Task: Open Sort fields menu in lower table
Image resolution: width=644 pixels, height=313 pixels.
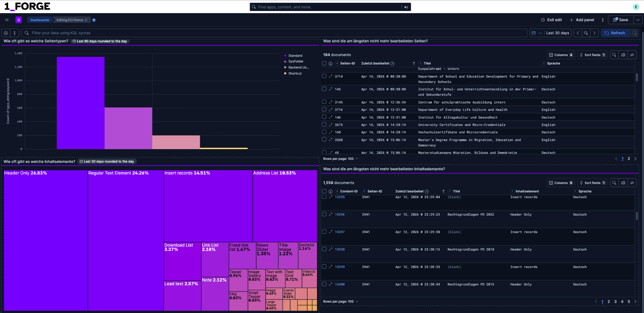Action: click(x=592, y=183)
